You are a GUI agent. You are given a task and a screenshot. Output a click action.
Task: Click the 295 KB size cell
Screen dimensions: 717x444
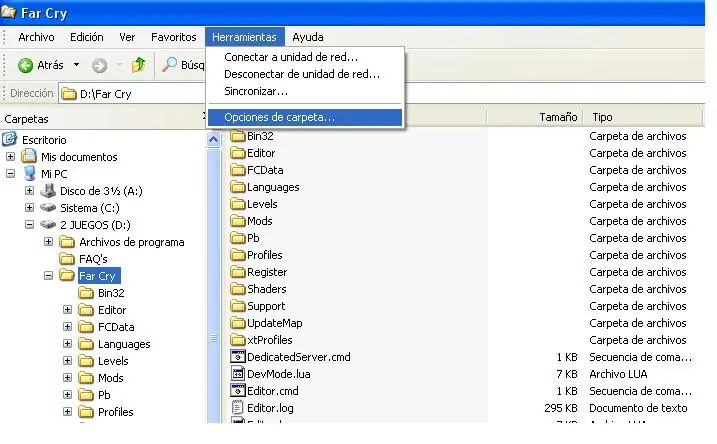click(561, 408)
